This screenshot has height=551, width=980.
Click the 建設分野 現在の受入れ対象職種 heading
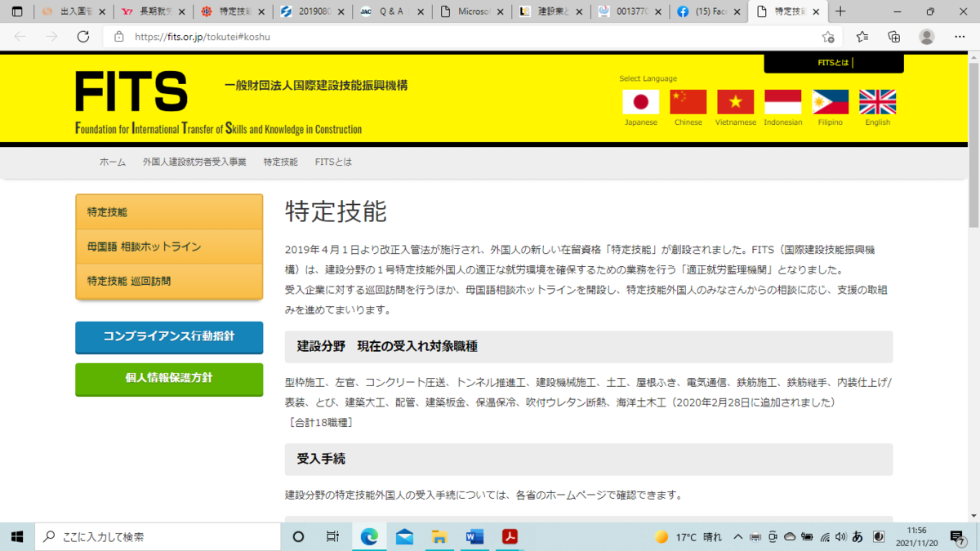coord(387,347)
